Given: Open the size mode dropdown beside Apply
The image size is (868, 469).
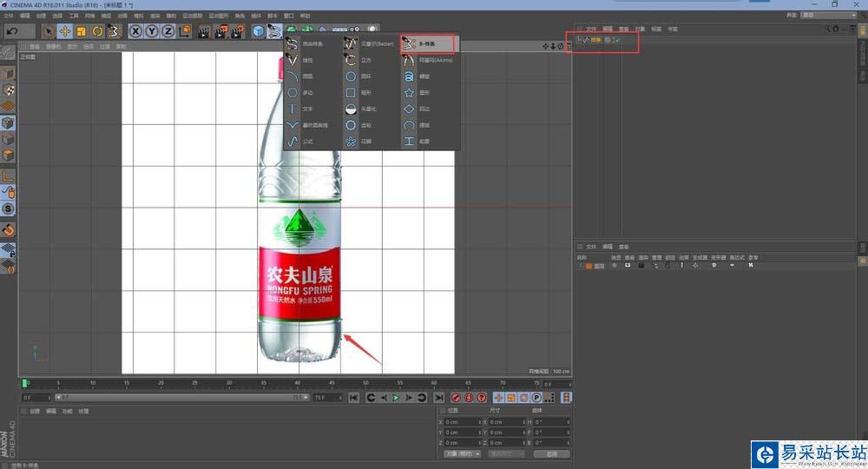Looking at the screenshot, I should (x=507, y=454).
